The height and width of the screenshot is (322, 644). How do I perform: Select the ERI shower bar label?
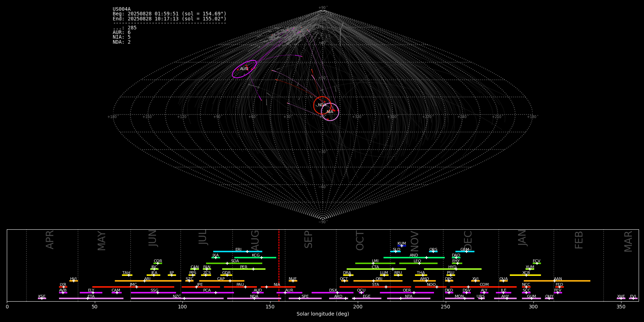239,250
